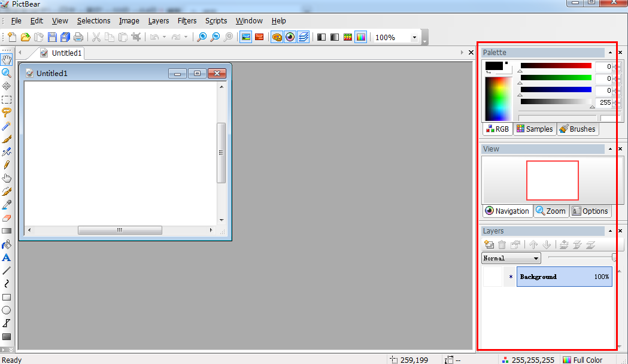Close the Layers panel

[x=620, y=231]
